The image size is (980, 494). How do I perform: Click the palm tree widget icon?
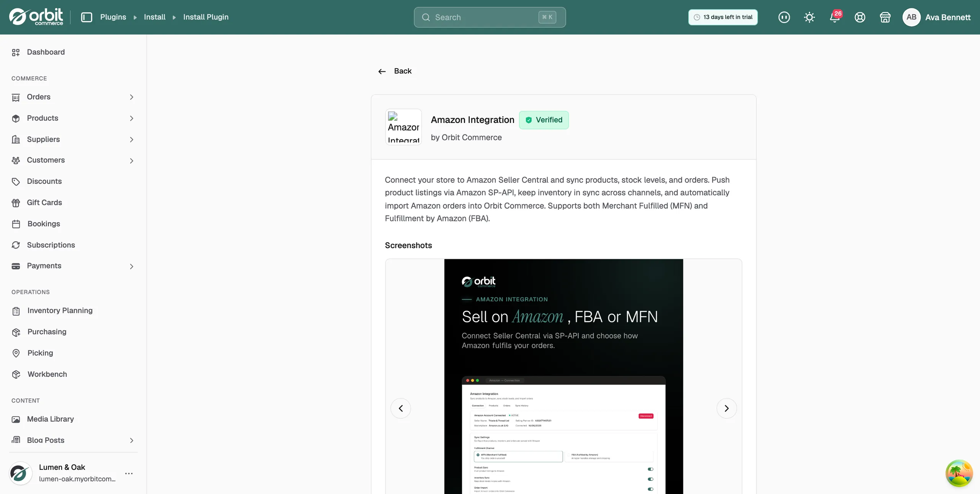pyautogui.click(x=959, y=473)
